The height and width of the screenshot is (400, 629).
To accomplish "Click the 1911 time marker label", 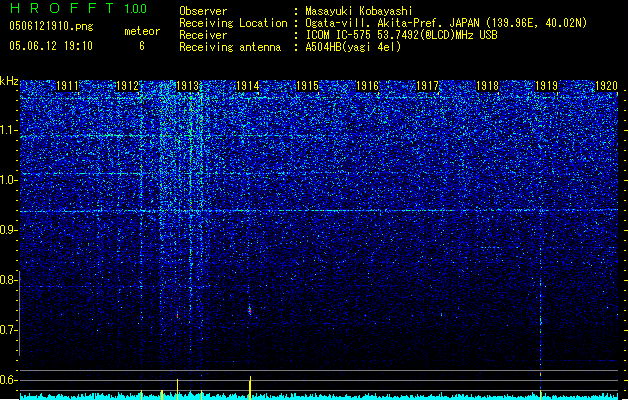I will tap(67, 86).
